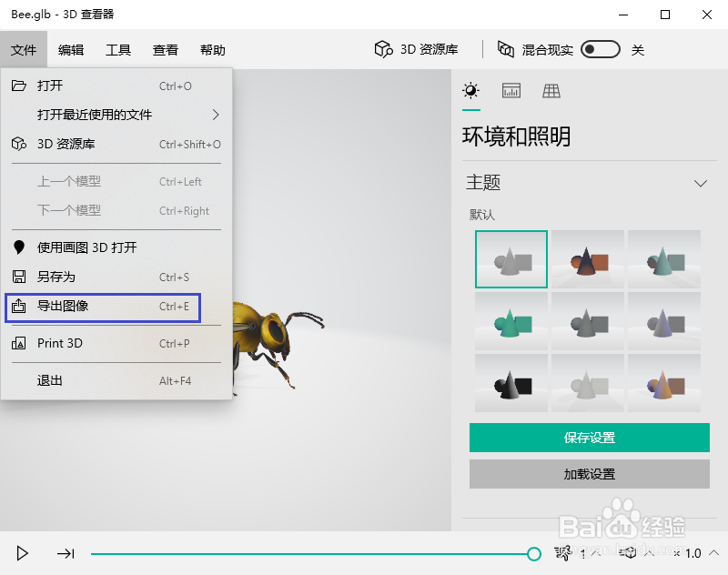This screenshot has height=575, width=728.
Task: Select the bright green shapes theme thumbnail
Action: (x=511, y=321)
